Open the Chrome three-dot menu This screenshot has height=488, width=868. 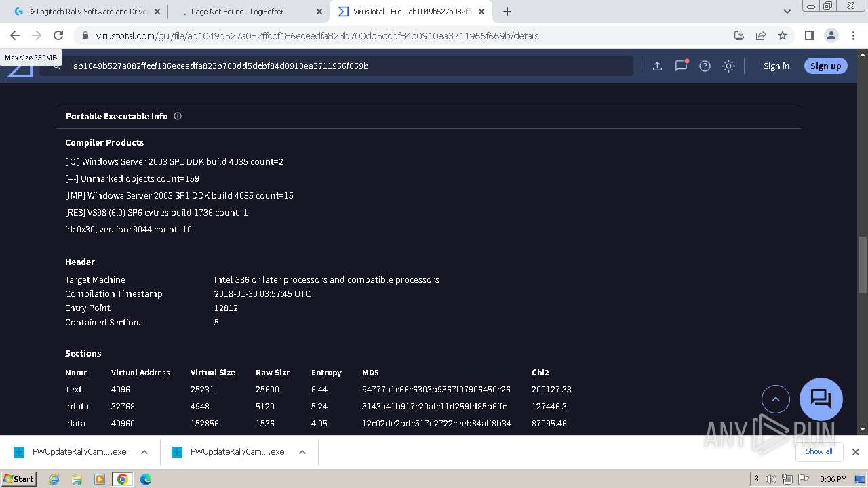pyautogui.click(x=852, y=35)
